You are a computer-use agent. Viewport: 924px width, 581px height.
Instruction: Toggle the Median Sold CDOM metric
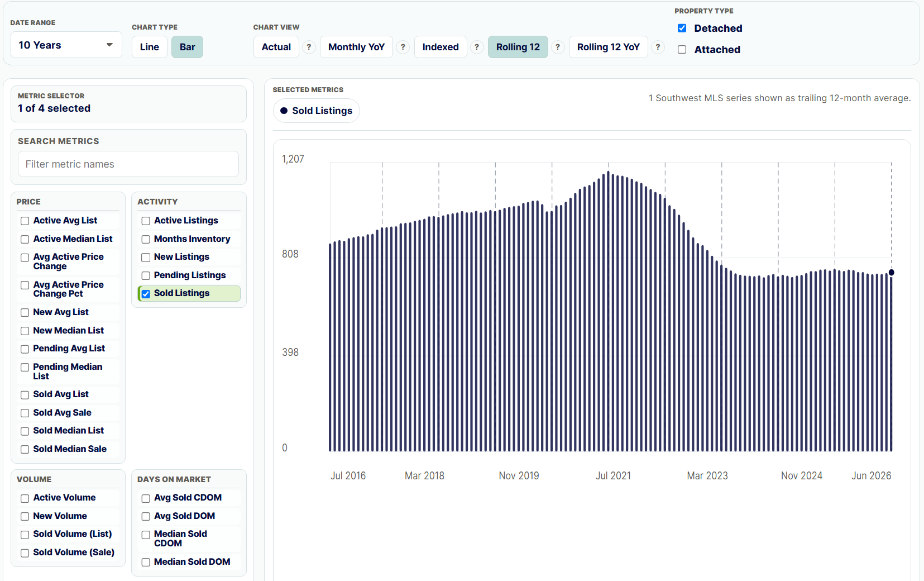[x=146, y=535]
